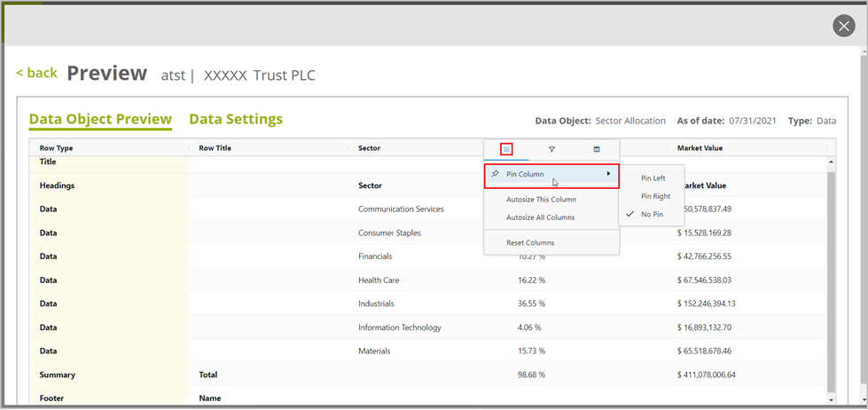868x410 pixels.
Task: Choose Pin Right from submenu
Action: [x=655, y=196]
